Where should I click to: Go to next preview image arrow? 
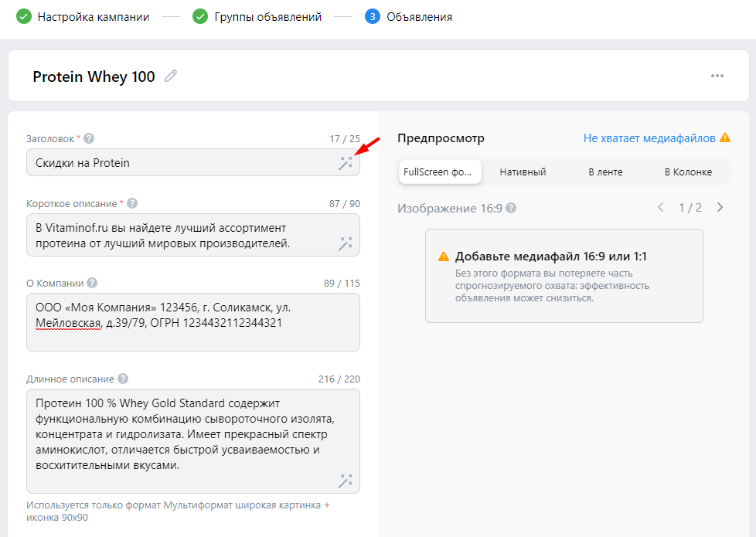(x=720, y=207)
